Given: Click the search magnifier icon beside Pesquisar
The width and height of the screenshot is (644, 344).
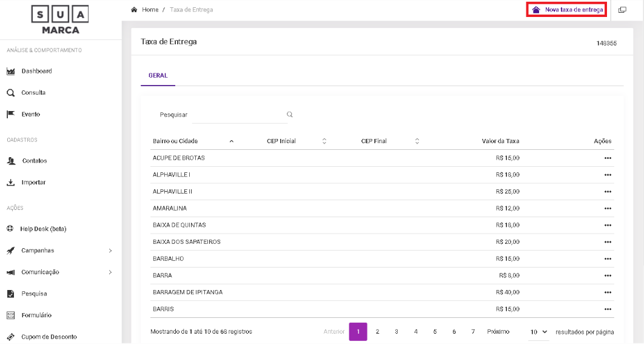Looking at the screenshot, I should [290, 114].
